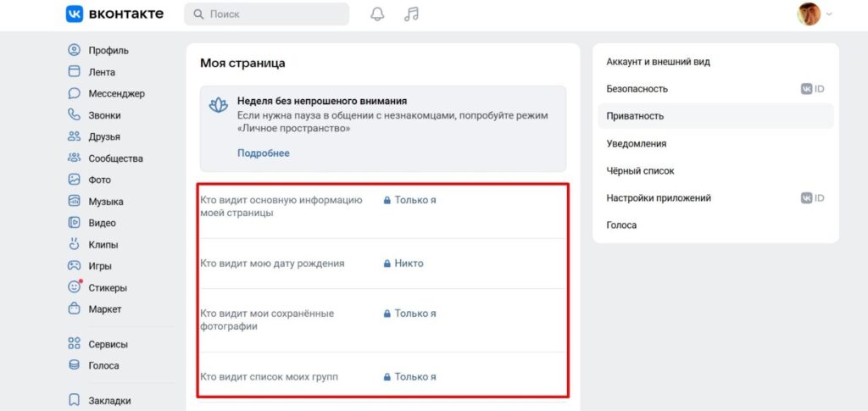Viewport: 868px width, 411px height.
Task: Change who sees saved photos setting
Action: [415, 314]
